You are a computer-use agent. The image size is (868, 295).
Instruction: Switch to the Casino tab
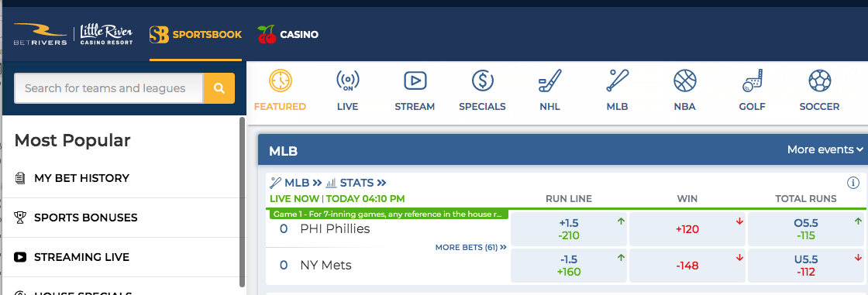point(288,34)
